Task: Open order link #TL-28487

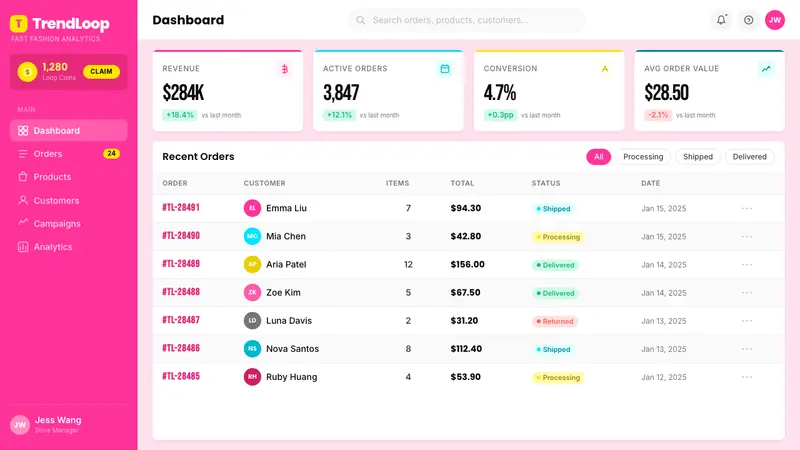Action: [181, 320]
